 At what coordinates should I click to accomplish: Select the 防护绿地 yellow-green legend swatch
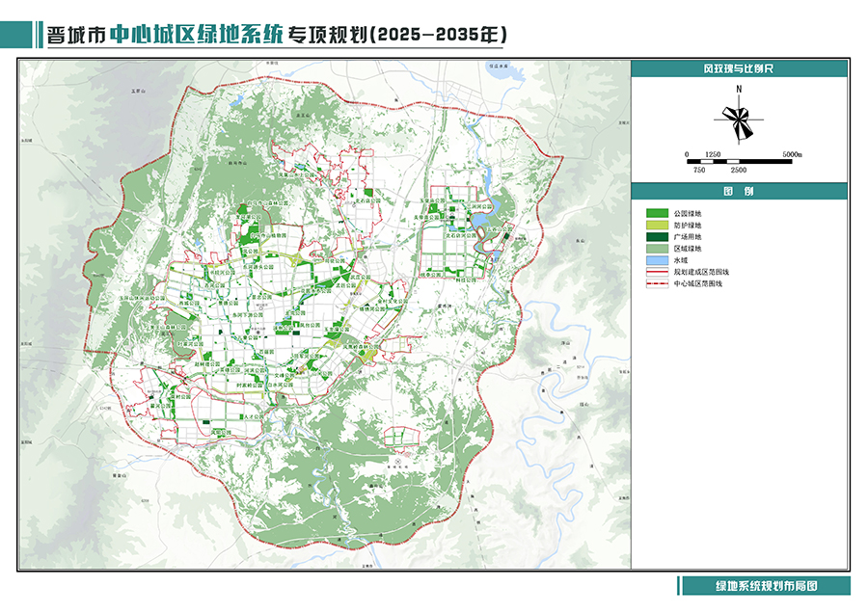[x=656, y=225]
